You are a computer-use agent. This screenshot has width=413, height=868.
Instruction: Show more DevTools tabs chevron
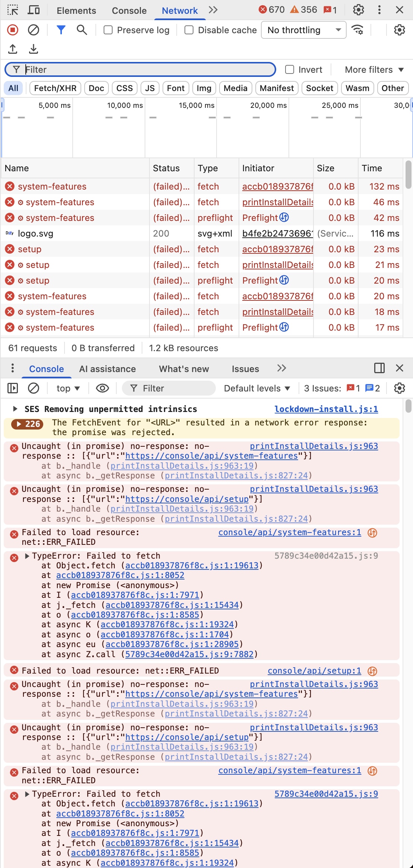point(213,10)
